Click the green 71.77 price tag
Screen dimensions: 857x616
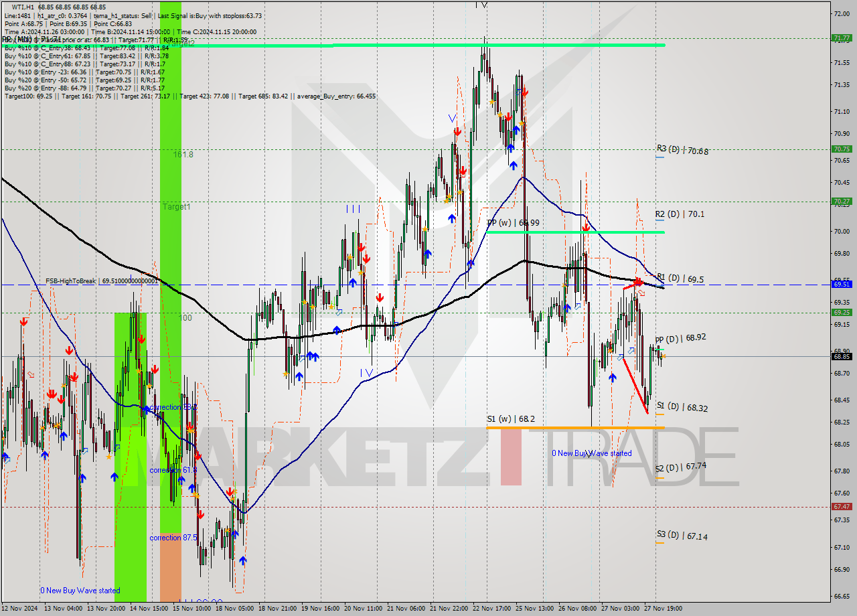[x=842, y=38]
